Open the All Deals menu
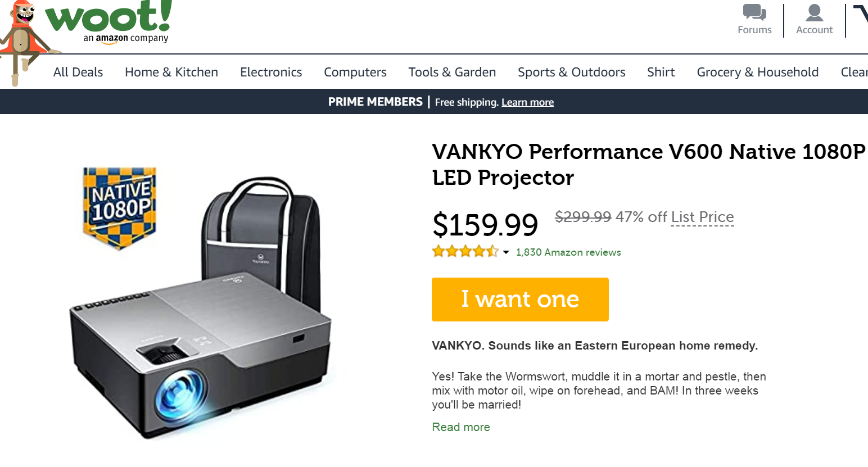The height and width of the screenshot is (467, 868). click(x=78, y=72)
